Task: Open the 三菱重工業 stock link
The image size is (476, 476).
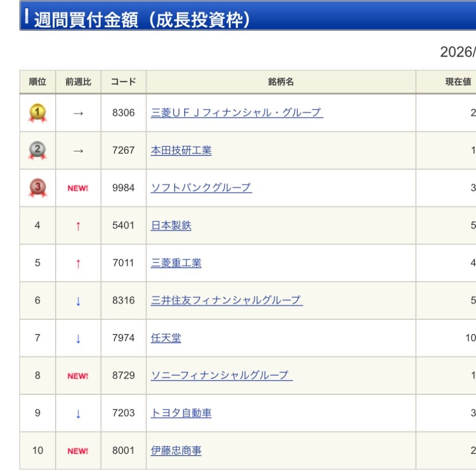Action: point(176,263)
